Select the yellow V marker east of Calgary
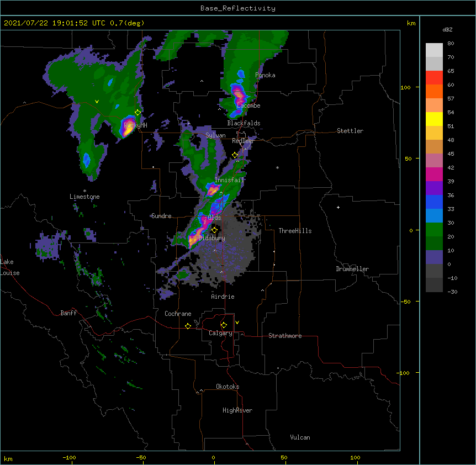The image size is (476, 465). (237, 323)
